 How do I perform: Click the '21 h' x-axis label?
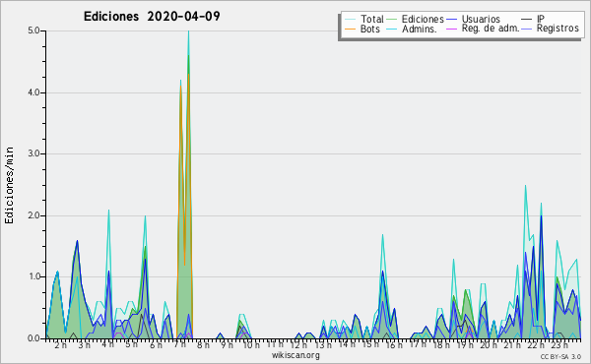click(x=512, y=345)
